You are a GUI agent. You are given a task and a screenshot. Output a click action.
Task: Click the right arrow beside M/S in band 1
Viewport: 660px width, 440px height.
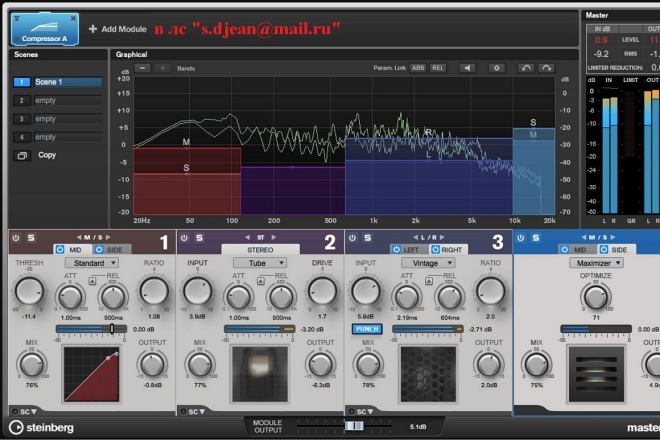(x=108, y=237)
